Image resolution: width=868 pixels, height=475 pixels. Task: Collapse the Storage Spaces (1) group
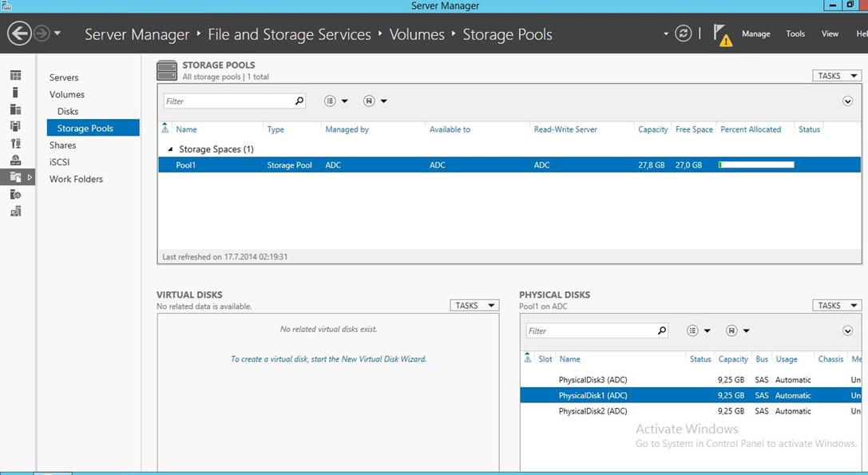[x=170, y=149]
